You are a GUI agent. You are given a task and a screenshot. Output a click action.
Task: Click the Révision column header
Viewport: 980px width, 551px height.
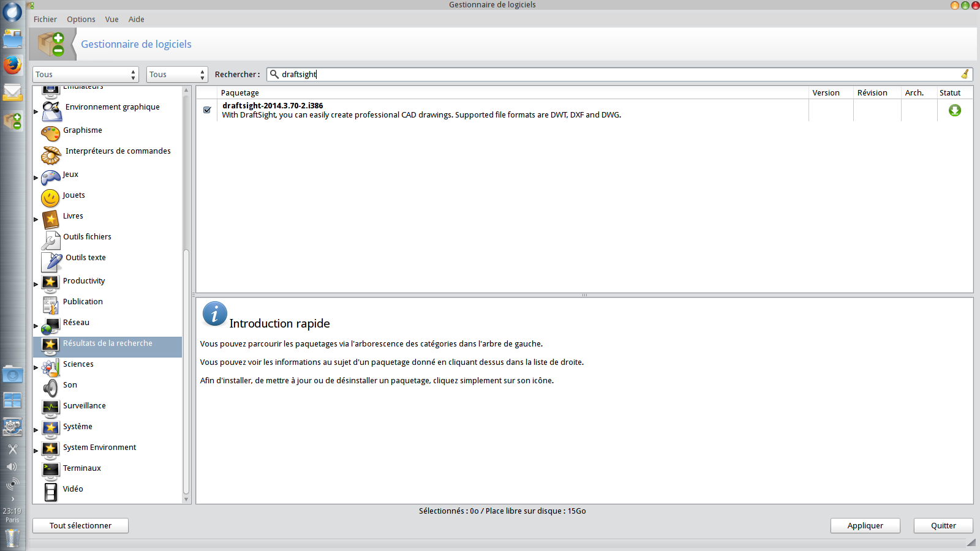click(x=877, y=92)
